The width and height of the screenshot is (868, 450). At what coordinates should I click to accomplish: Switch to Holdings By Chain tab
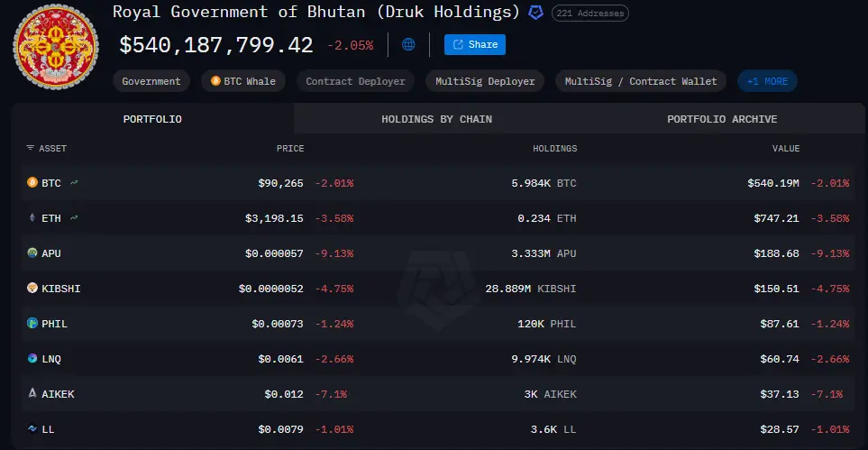pyautogui.click(x=436, y=119)
